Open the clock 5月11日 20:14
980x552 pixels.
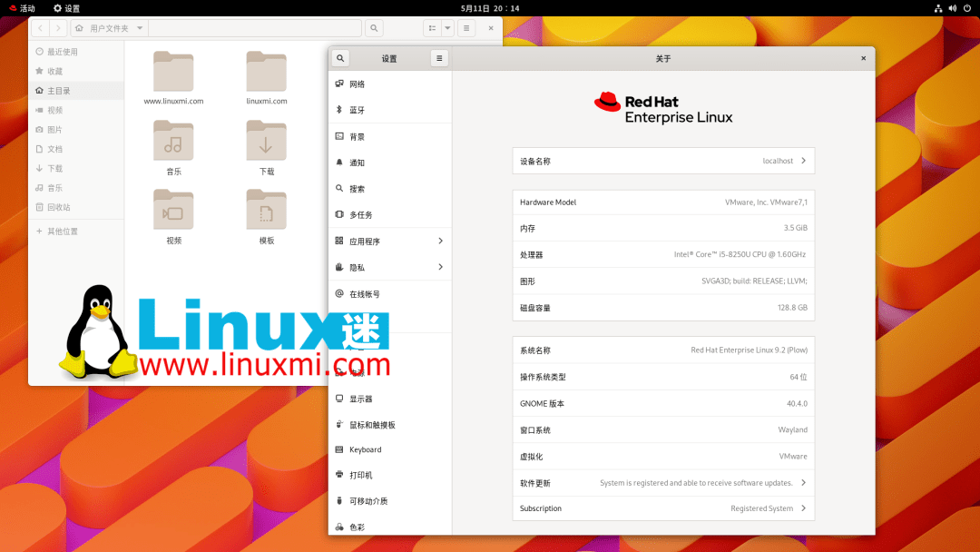[490, 8]
